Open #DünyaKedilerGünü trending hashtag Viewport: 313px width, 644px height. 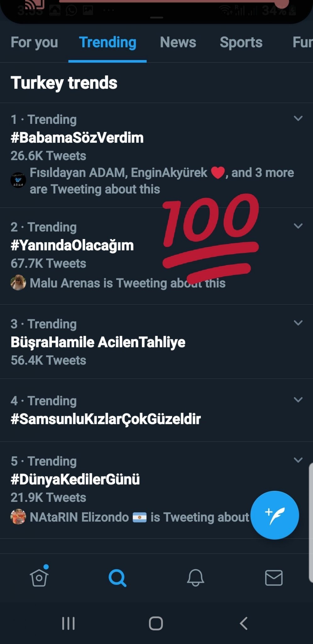click(x=75, y=479)
